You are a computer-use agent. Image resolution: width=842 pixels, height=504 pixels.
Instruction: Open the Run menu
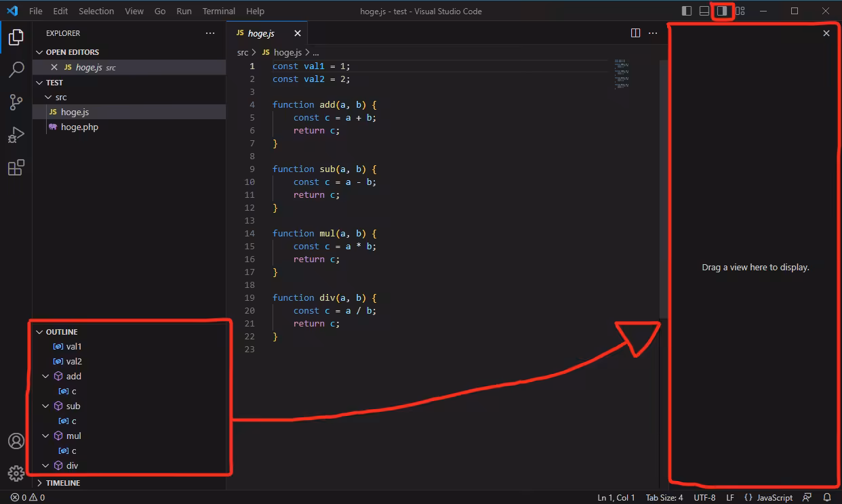[184, 11]
